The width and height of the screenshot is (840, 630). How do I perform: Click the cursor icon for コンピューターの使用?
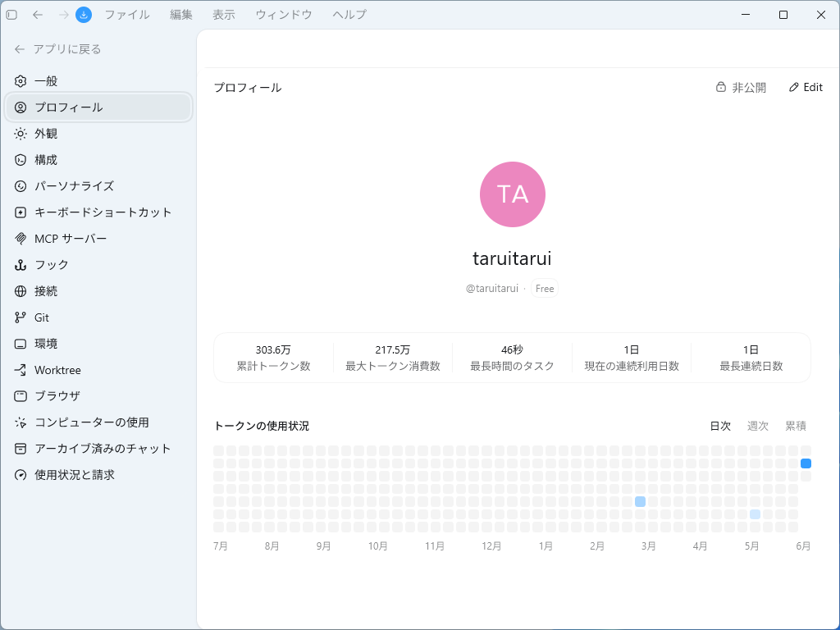(x=21, y=422)
